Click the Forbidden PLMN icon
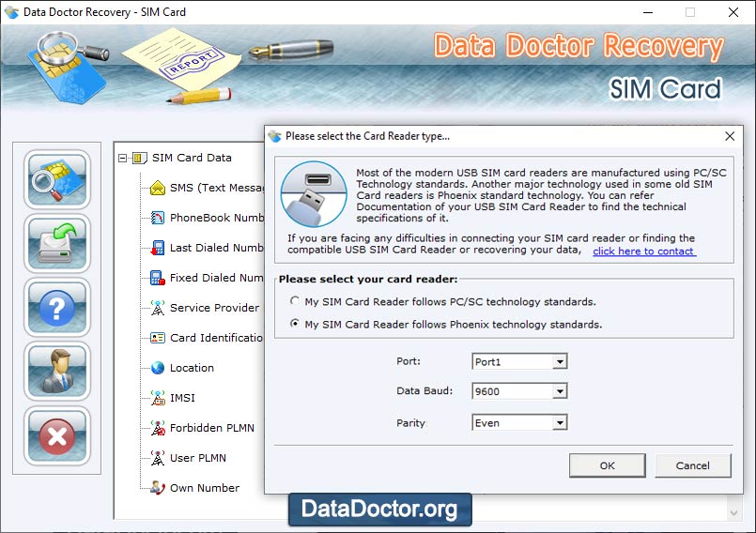The height and width of the screenshot is (533, 756). point(158,428)
